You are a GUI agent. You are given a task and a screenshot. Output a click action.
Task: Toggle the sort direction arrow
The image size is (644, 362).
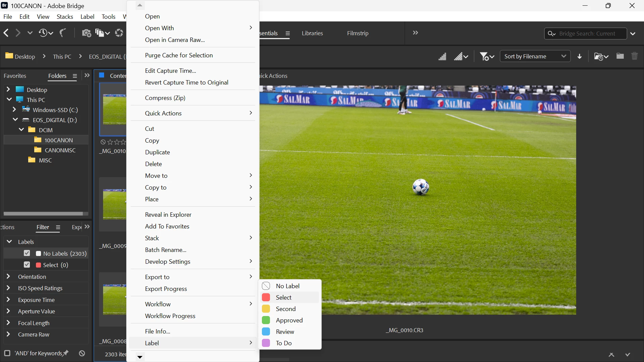pyautogui.click(x=580, y=56)
